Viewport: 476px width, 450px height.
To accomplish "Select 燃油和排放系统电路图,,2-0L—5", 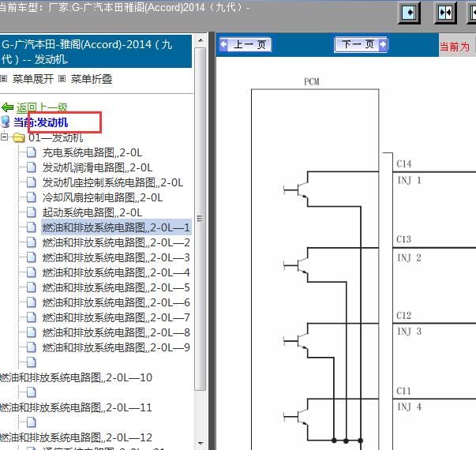I will click(x=116, y=287).
